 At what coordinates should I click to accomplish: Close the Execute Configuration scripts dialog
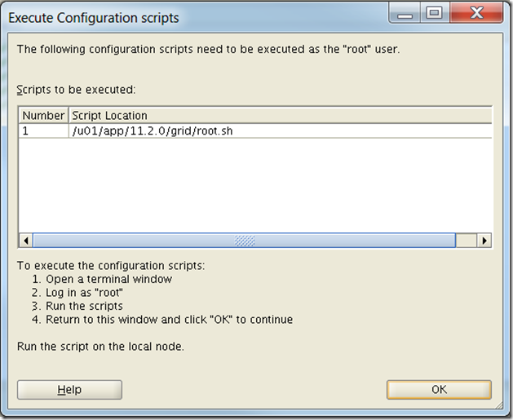pyautogui.click(x=477, y=13)
